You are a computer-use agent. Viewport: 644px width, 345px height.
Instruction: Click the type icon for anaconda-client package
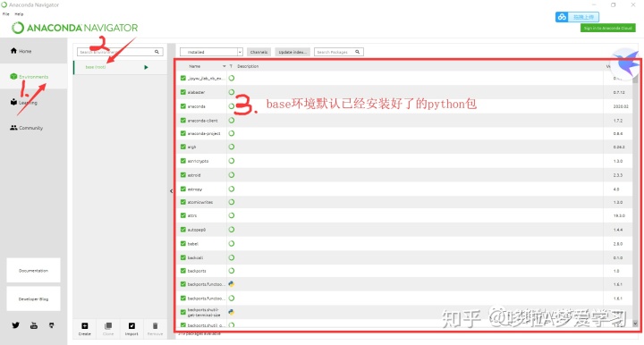pyautogui.click(x=232, y=120)
